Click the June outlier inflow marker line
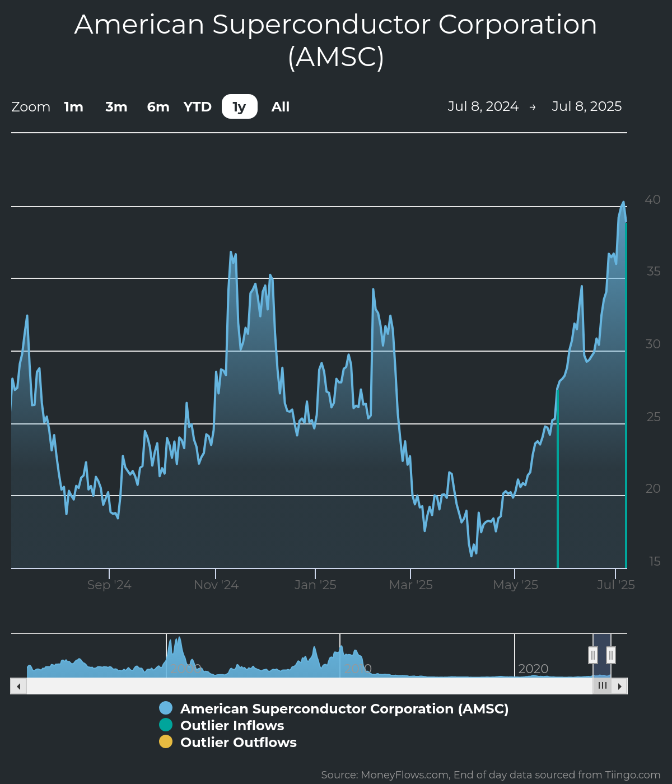The image size is (672, 784). pyautogui.click(x=558, y=479)
